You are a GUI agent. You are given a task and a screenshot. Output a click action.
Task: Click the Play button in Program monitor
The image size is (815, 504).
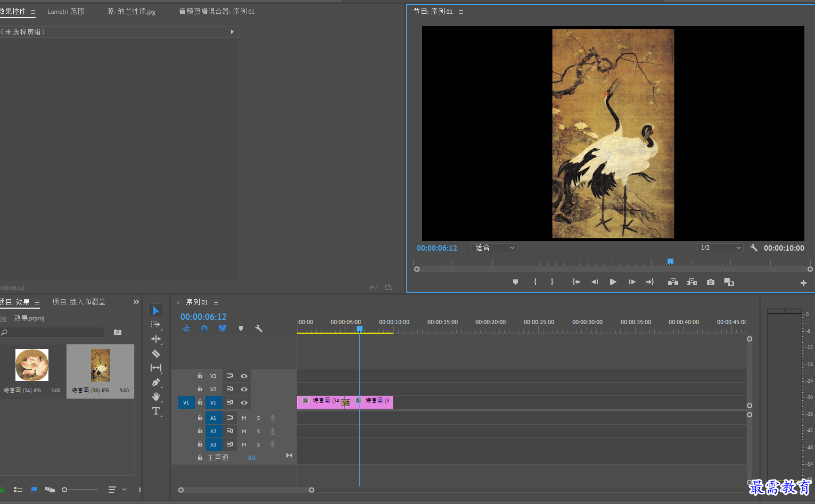613,282
